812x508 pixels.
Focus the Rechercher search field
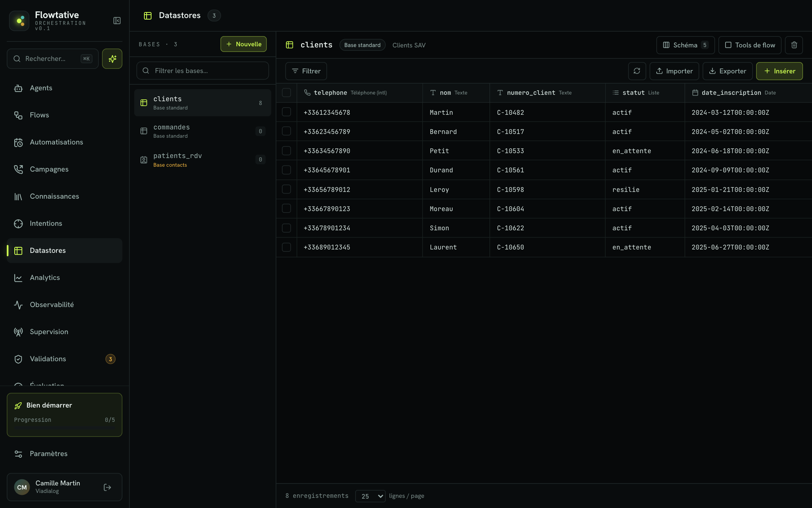53,59
